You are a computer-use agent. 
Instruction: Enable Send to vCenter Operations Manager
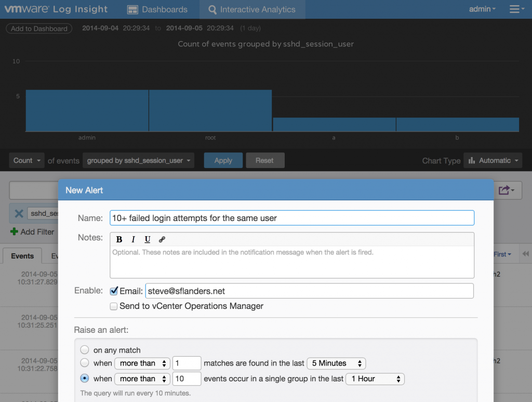tap(114, 306)
